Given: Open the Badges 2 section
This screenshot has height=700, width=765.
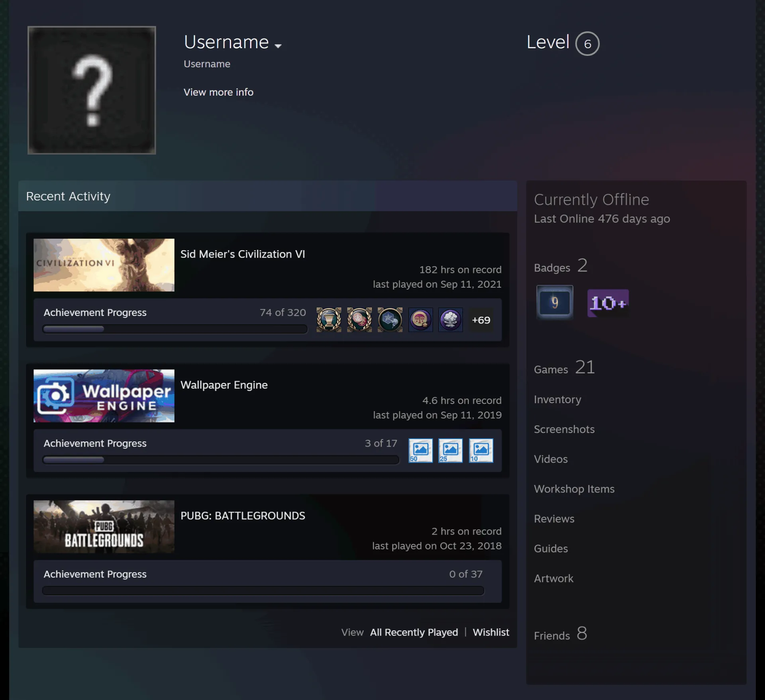Looking at the screenshot, I should point(561,266).
